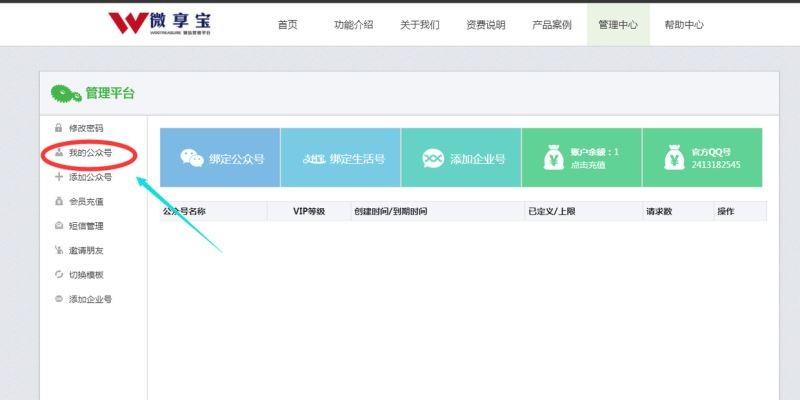
Task: Open the 首页 navigation tab
Action: pyautogui.click(x=287, y=24)
